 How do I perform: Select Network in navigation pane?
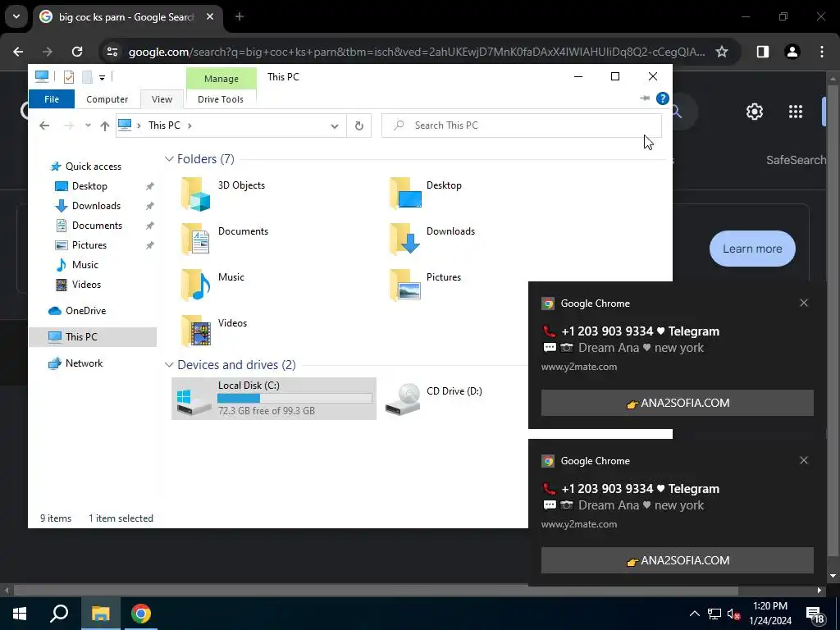click(x=75, y=363)
